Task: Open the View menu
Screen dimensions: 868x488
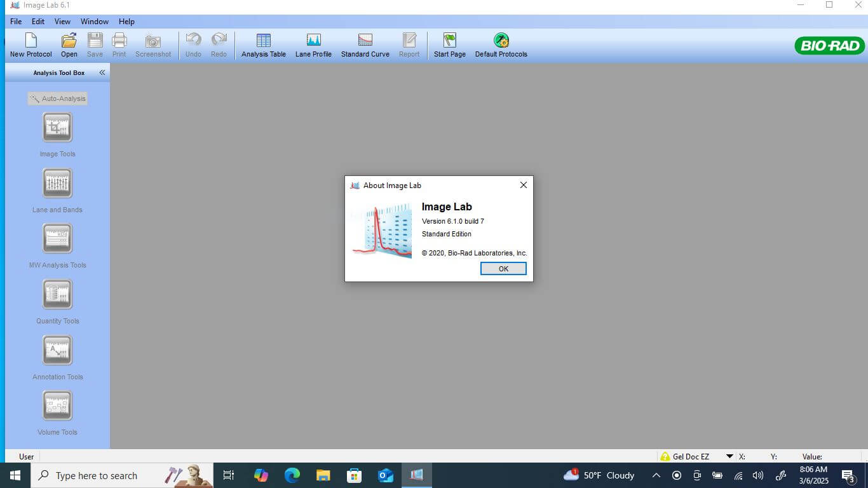Action: [62, 22]
